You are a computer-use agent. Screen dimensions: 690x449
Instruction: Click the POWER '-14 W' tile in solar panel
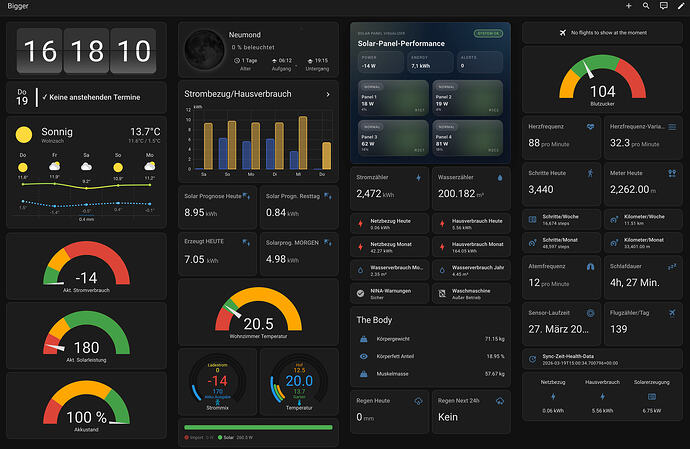381,62
